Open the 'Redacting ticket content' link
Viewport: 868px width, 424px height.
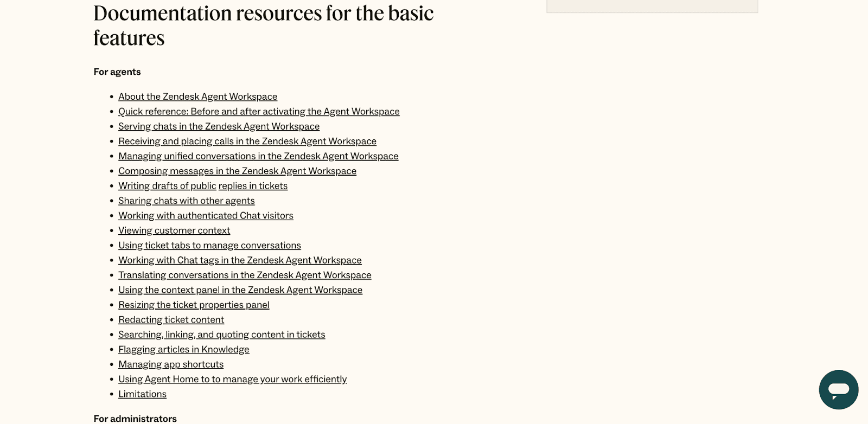pyautogui.click(x=171, y=320)
